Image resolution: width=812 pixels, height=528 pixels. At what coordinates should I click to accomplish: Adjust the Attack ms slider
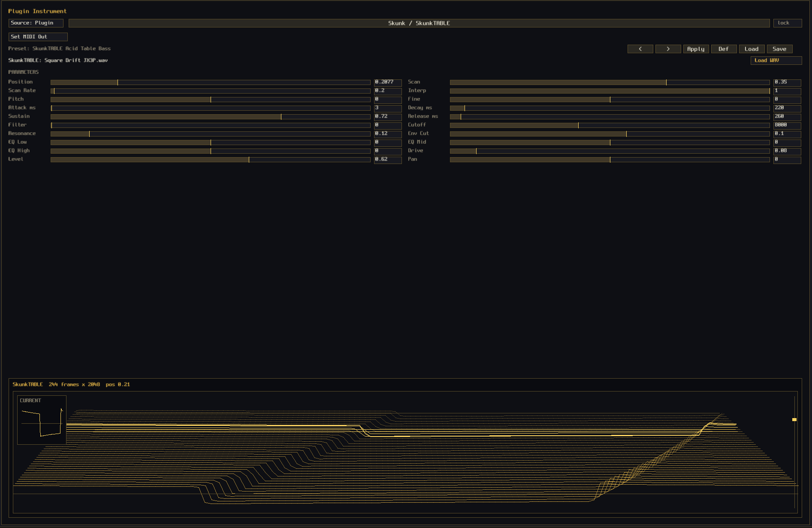pyautogui.click(x=210, y=108)
